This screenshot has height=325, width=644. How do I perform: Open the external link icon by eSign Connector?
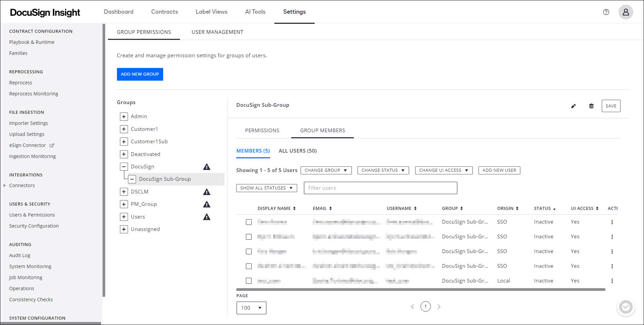[52, 145]
